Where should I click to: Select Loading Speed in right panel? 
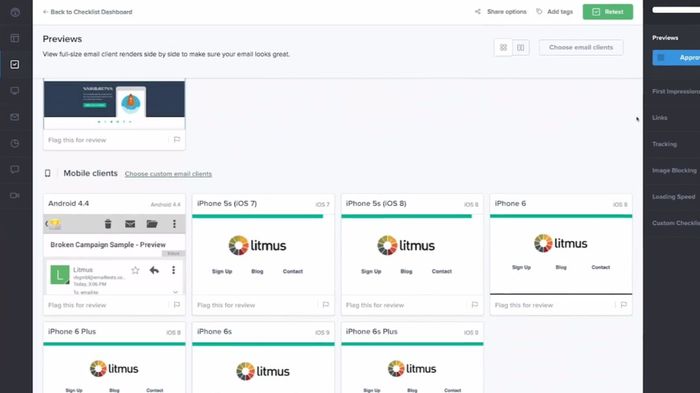pyautogui.click(x=674, y=197)
